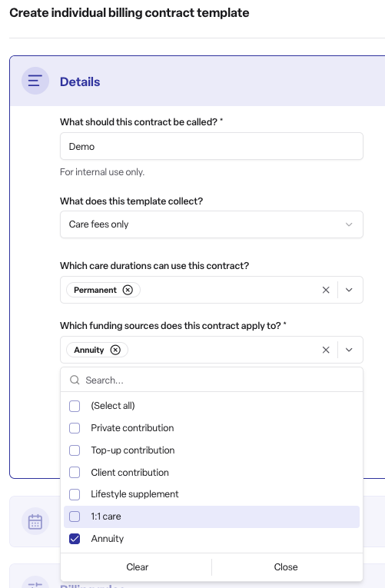
Task: Remove the Annuity funding source tag
Action: click(115, 350)
